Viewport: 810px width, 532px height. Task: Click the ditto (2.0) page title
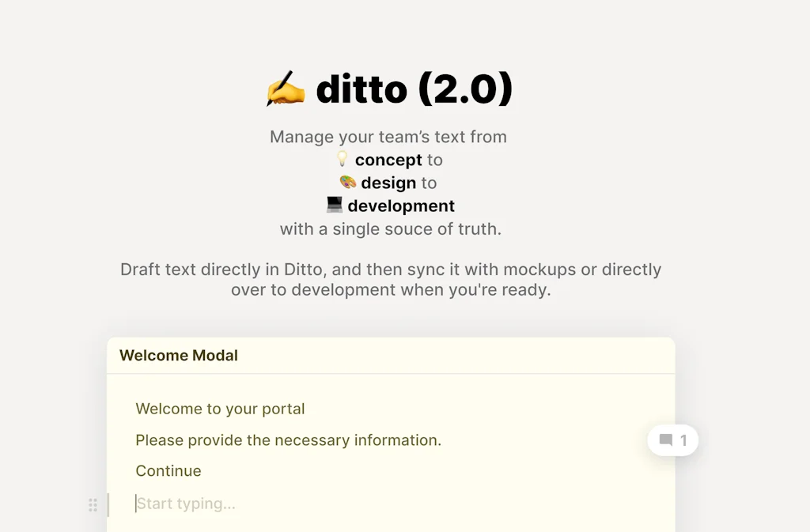(x=413, y=88)
